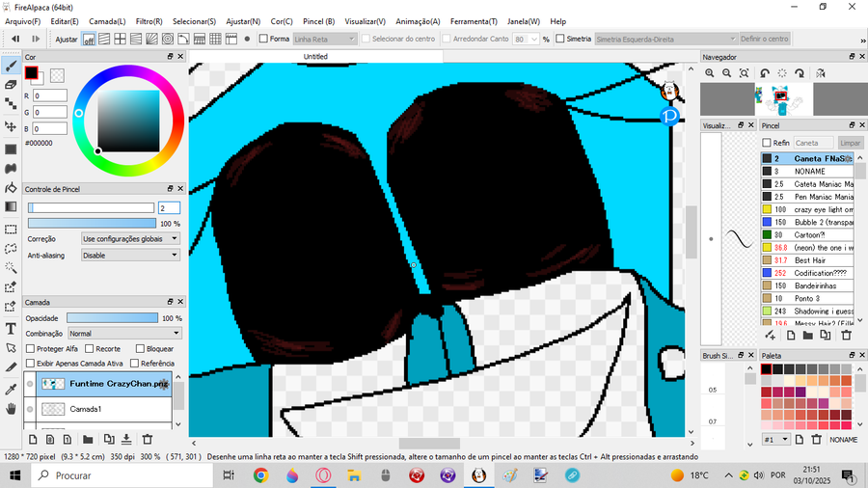Select the Lasso selection tool

(11, 249)
